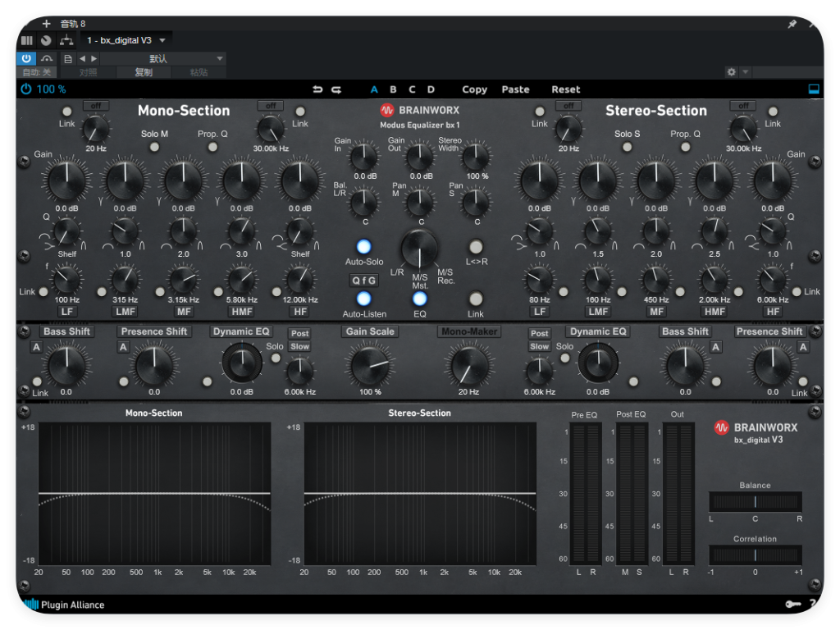840x630 pixels.
Task: Click the Mono-Section EQ graph display
Action: click(154, 493)
